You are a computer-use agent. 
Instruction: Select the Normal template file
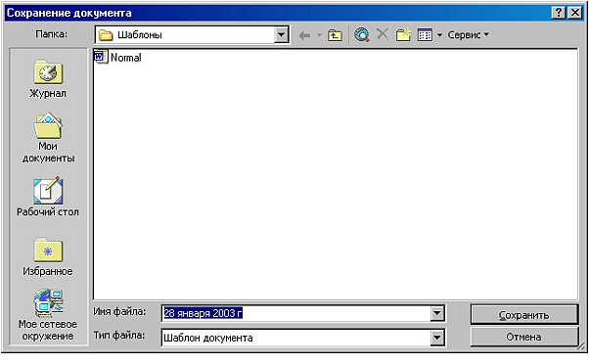click(x=117, y=57)
